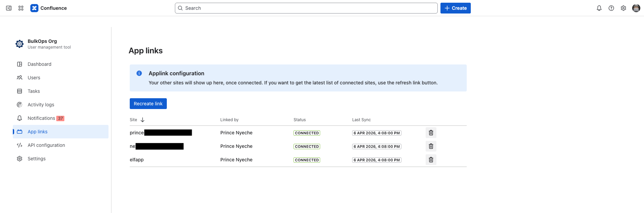
Task: Delete the ne site link
Action: pos(431,146)
